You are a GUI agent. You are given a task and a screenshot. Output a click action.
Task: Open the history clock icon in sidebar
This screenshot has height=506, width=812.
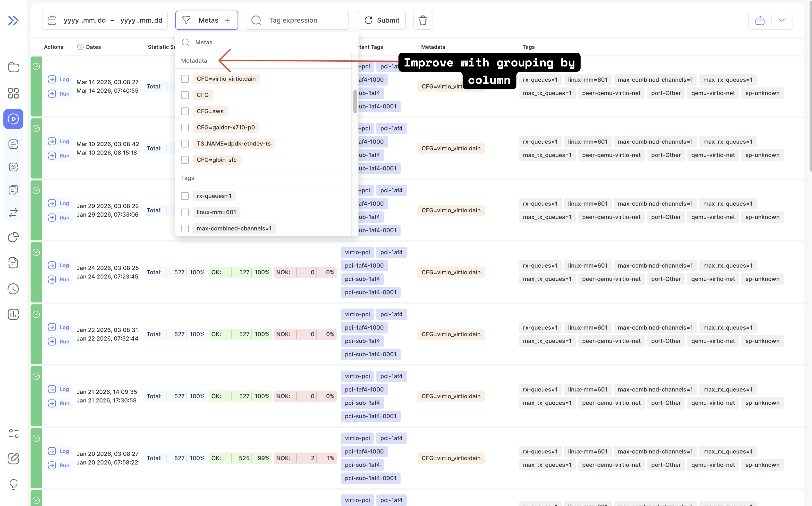[13, 289]
